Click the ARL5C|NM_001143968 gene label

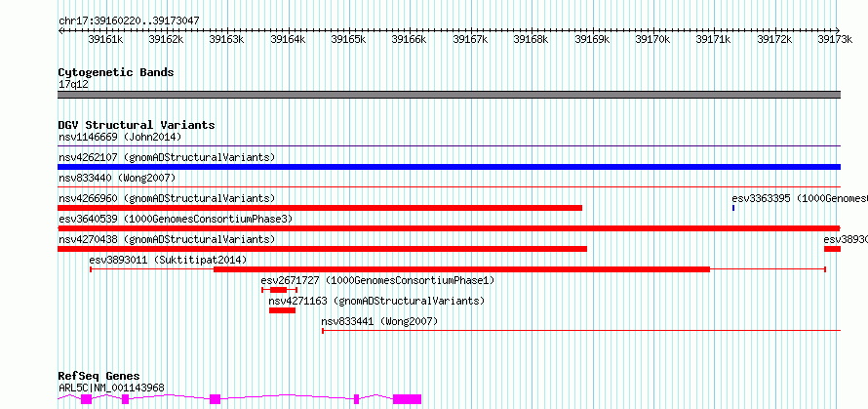tap(111, 388)
